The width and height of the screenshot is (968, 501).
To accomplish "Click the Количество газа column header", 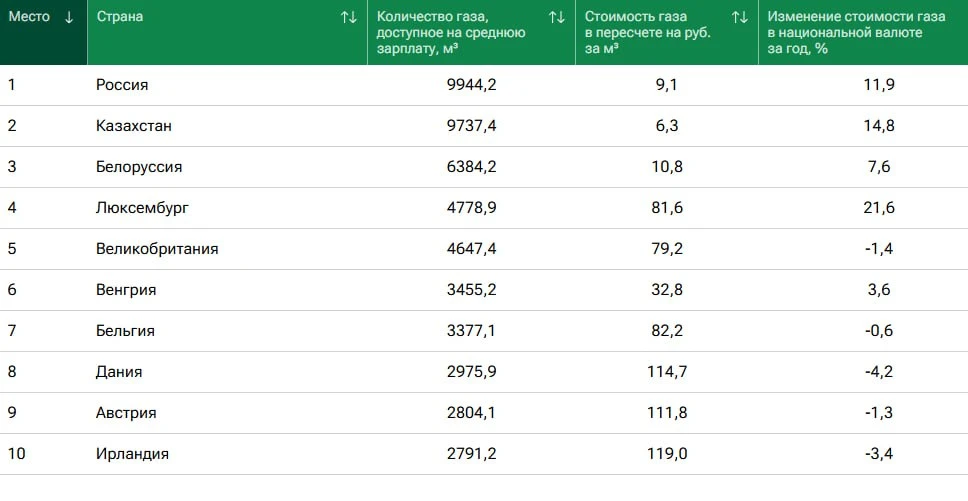I will coord(451,33).
